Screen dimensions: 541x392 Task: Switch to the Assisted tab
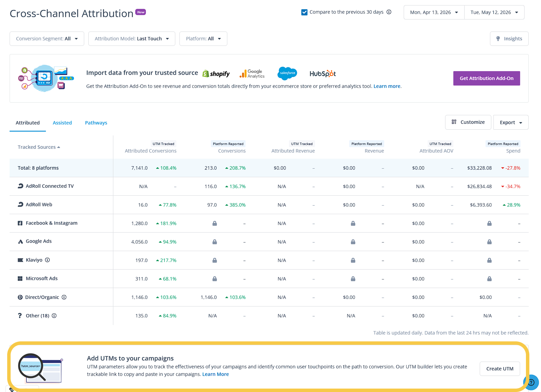pos(62,123)
